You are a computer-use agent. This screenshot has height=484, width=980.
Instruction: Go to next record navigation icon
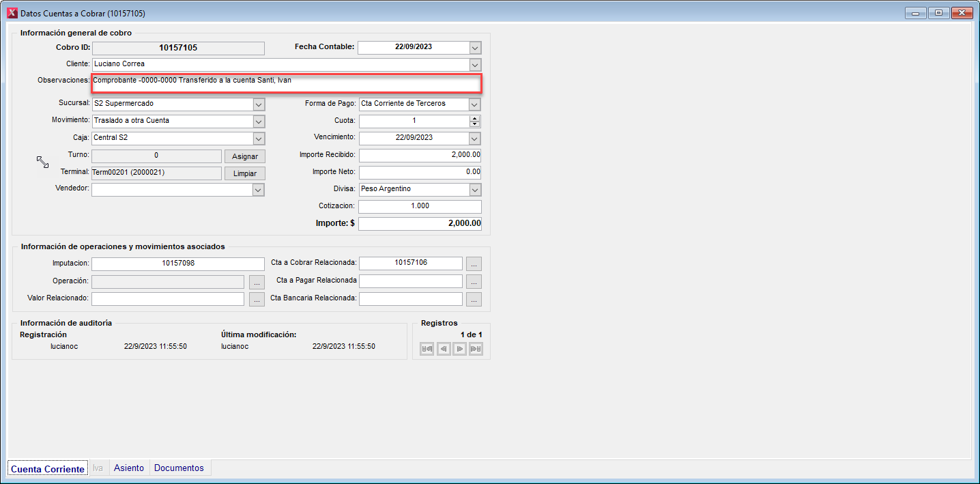tap(460, 349)
